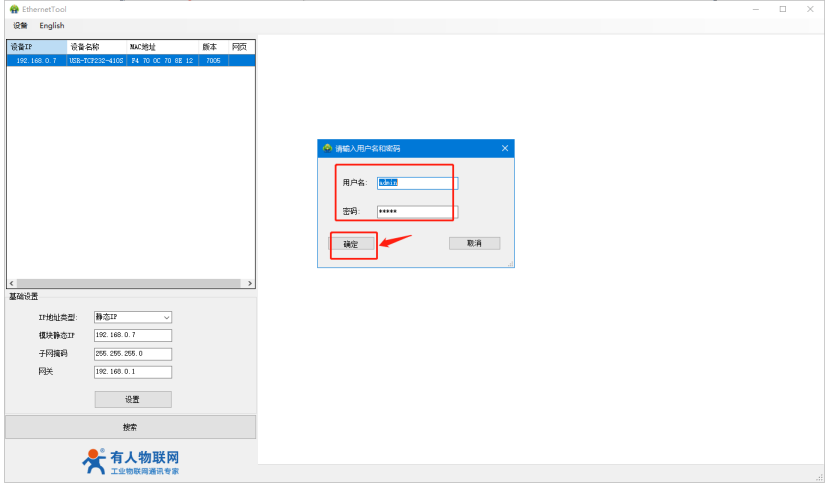Viewport: 830px width, 488px height.
Task: Open the IP地址类型 dropdown
Action: coord(133,317)
